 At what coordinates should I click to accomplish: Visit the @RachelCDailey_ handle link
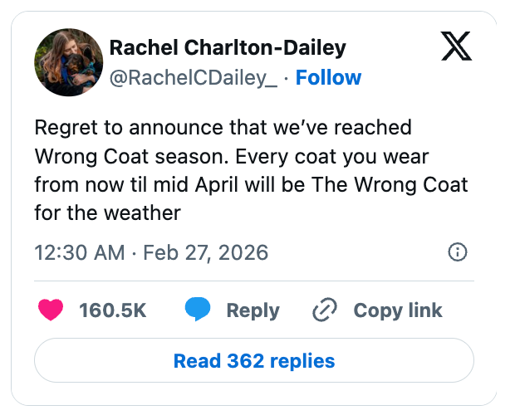(194, 77)
